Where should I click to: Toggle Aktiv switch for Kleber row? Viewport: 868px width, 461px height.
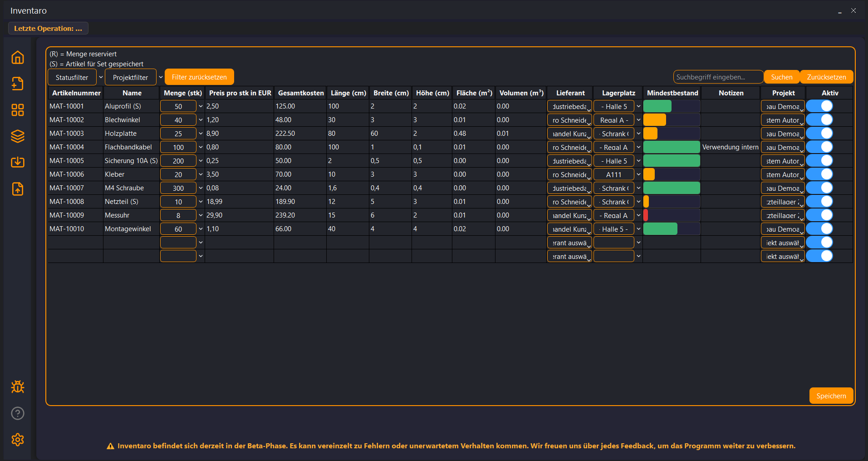point(819,174)
